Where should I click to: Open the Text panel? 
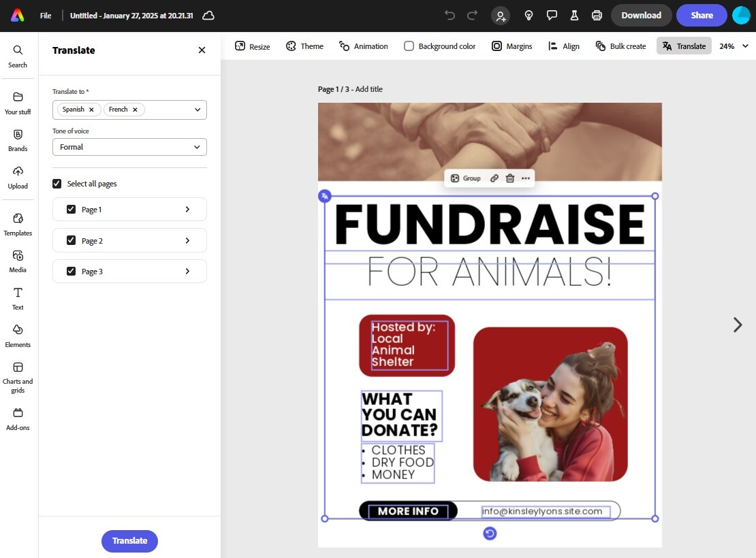point(18,298)
